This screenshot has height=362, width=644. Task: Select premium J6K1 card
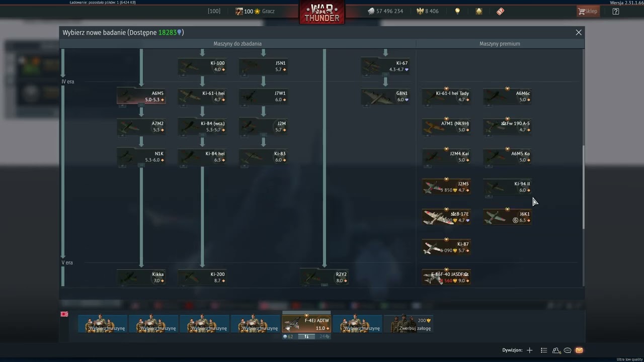[x=507, y=217]
